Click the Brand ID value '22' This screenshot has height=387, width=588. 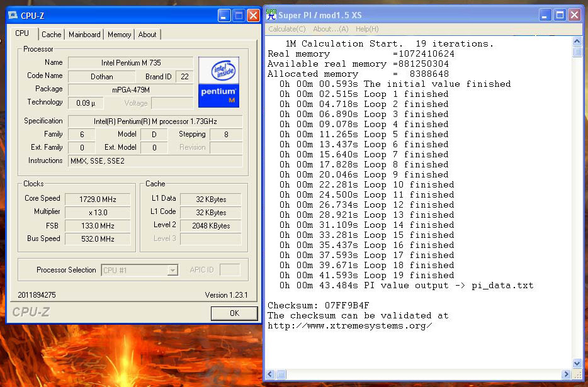click(x=184, y=77)
